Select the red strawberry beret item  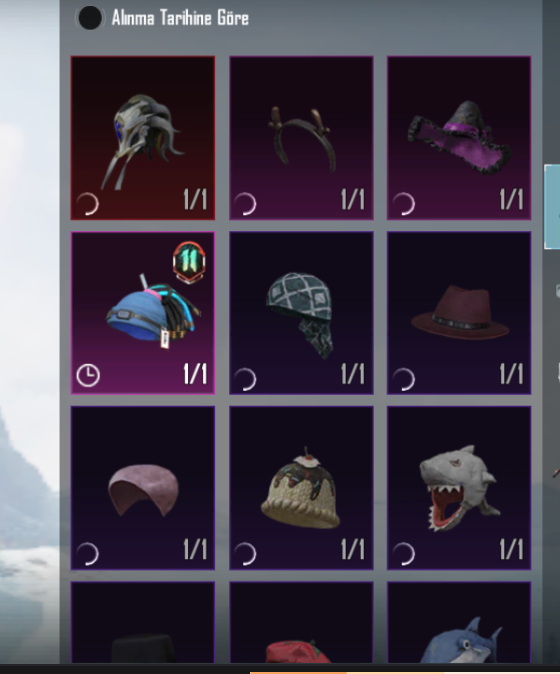(301, 623)
